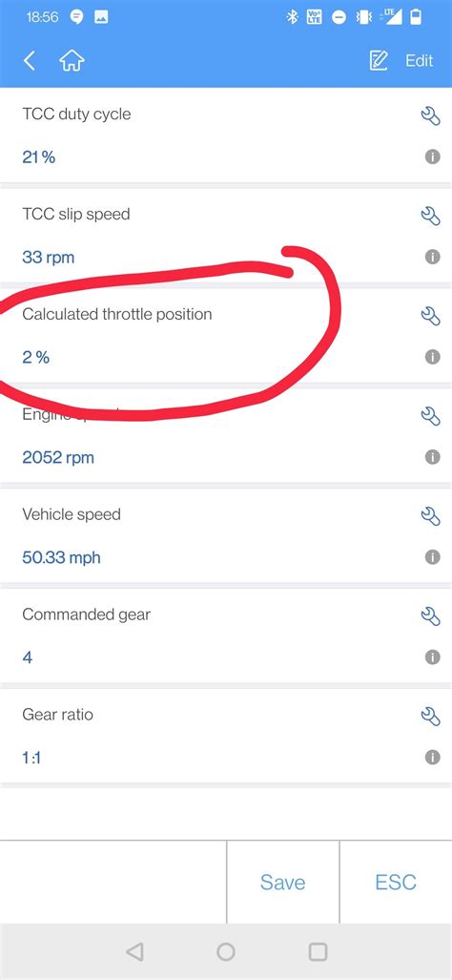Show info for TCC duty cycle
Image resolution: width=452 pixels, height=980 pixels.
[x=432, y=156]
